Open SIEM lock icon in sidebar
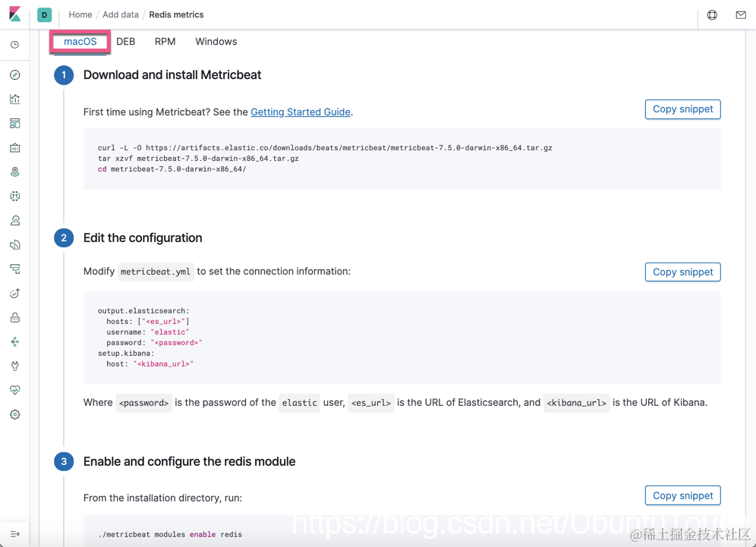756x547 pixels. (15, 318)
